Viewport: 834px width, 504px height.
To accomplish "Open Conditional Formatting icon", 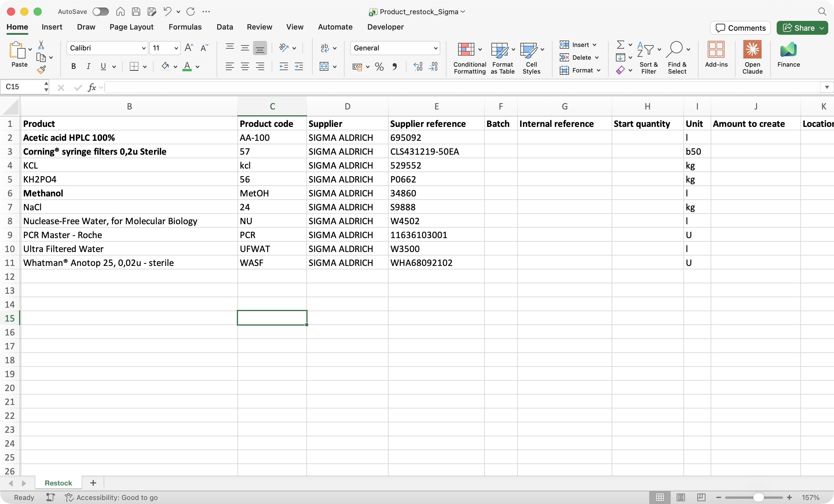I will coord(466,50).
